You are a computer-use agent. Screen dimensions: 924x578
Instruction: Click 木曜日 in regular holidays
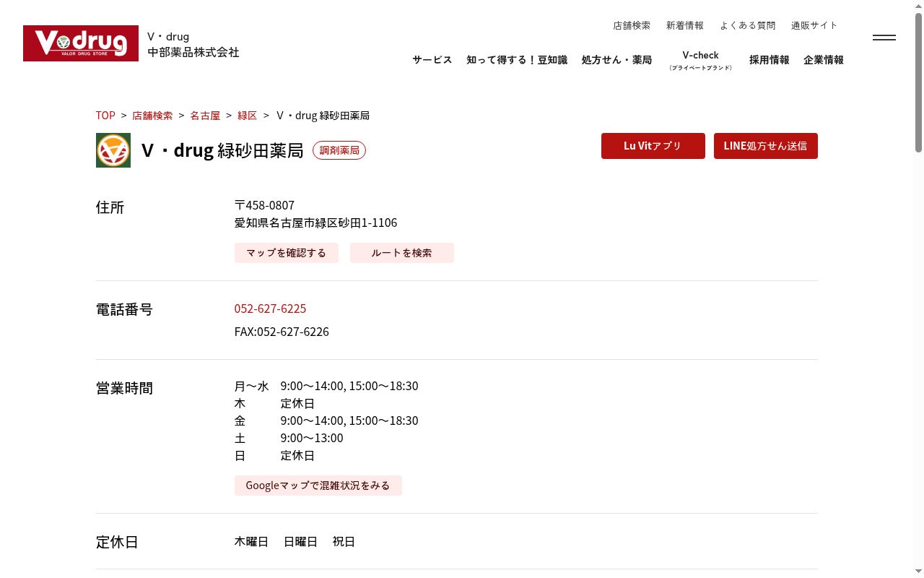tap(251, 541)
